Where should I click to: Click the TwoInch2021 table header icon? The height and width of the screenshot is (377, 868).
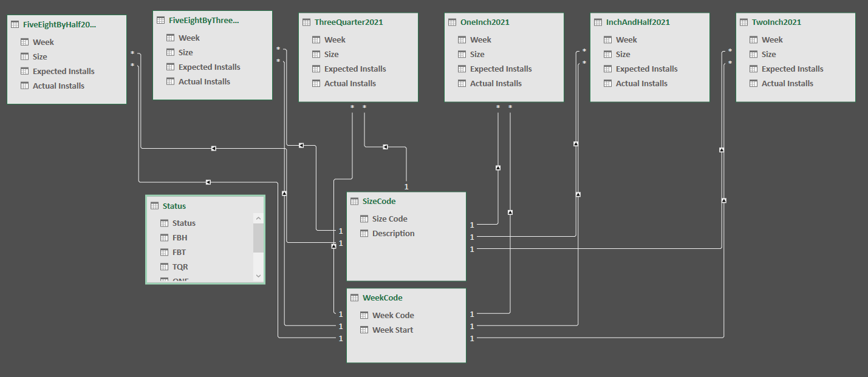[744, 22]
